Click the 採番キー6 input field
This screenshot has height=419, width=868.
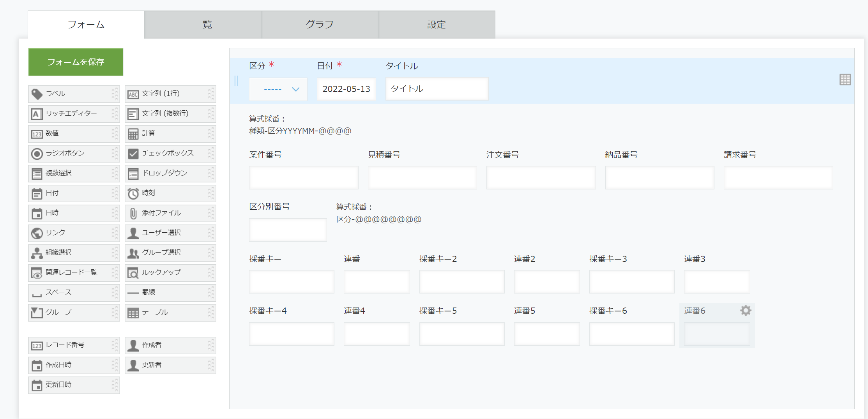632,334
